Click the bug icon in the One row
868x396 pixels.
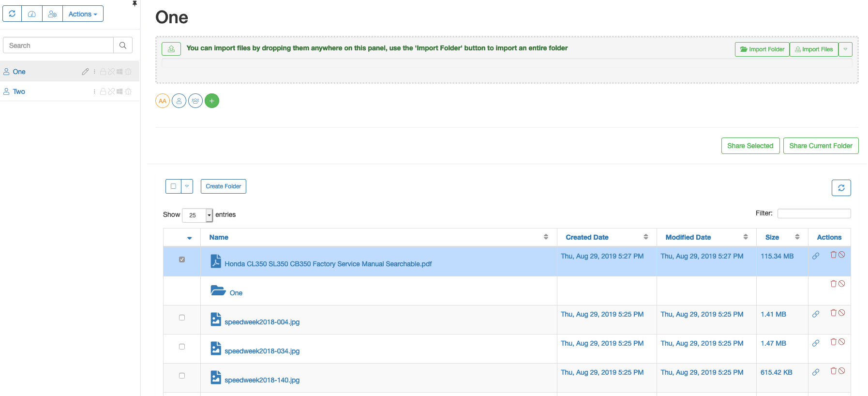(128, 72)
